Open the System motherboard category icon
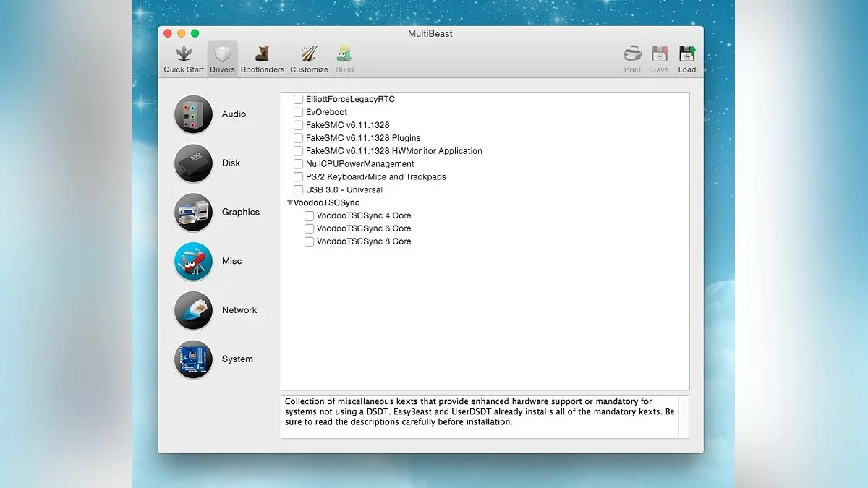Viewport: 868px width, 488px height. pyautogui.click(x=193, y=359)
